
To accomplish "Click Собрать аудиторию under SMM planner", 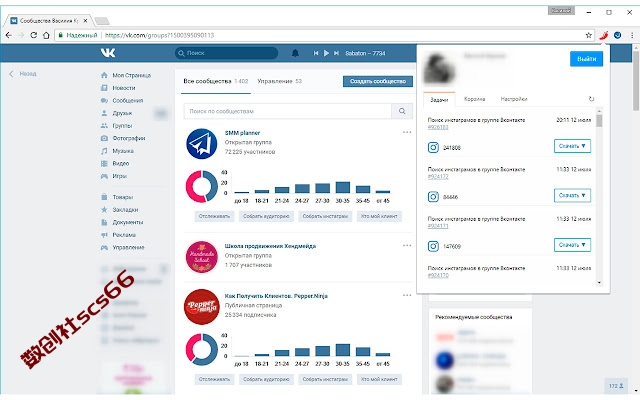I will coord(266,216).
